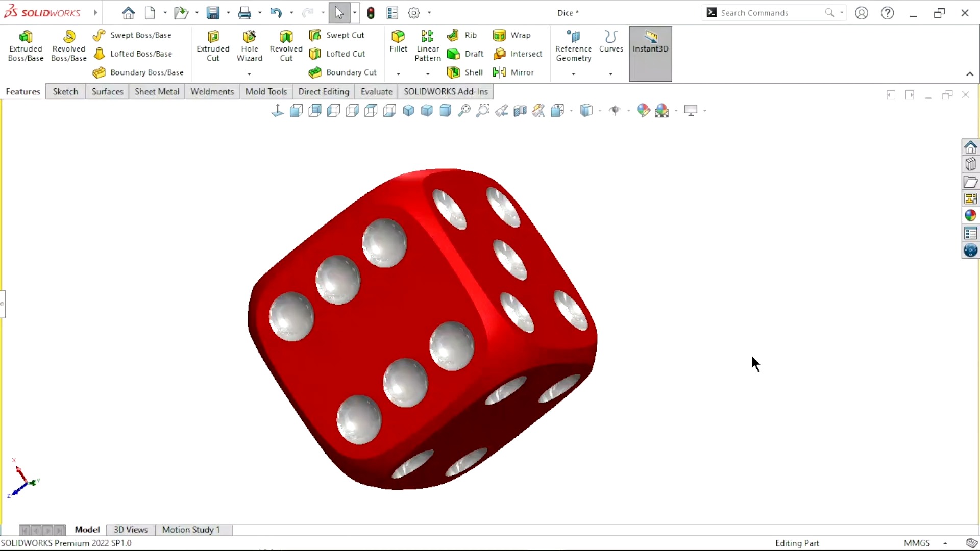Open the Hole Wizard

click(x=249, y=46)
